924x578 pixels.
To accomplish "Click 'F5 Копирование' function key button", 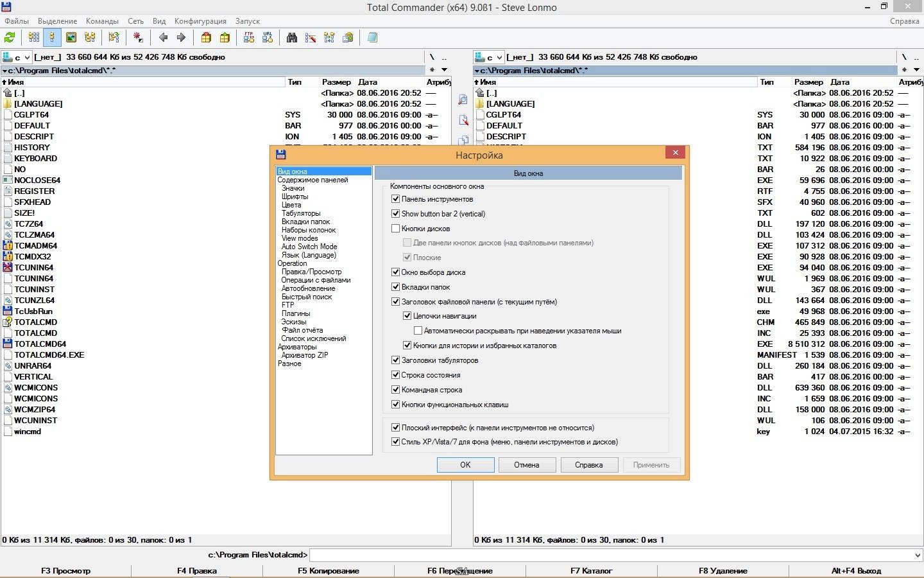I will point(329,571).
